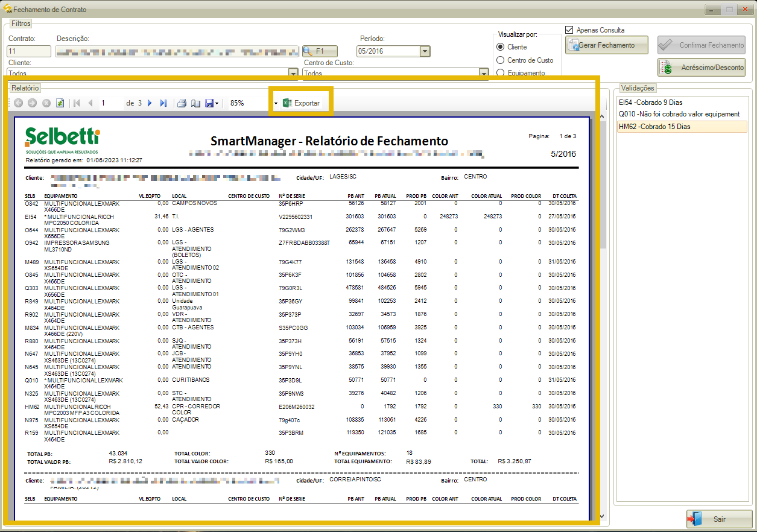Open the floppy-disk save export menu
Viewport: 757px width, 532px height.
[x=212, y=103]
